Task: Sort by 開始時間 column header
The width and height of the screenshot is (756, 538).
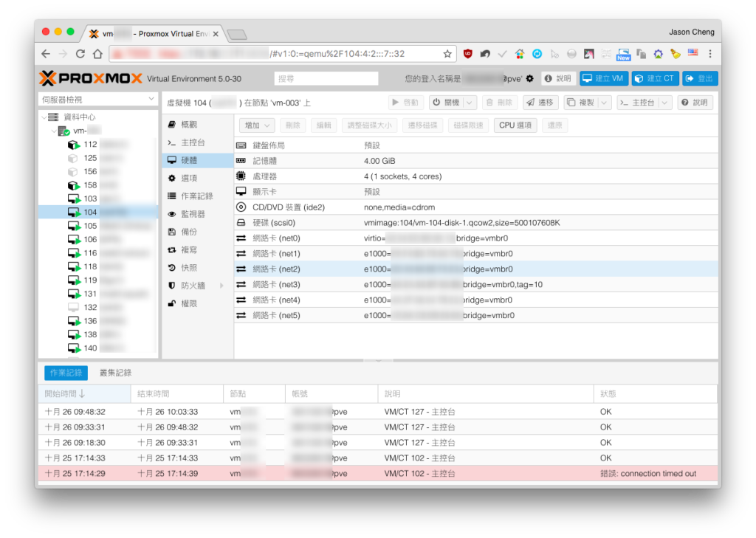Action: [x=84, y=394]
